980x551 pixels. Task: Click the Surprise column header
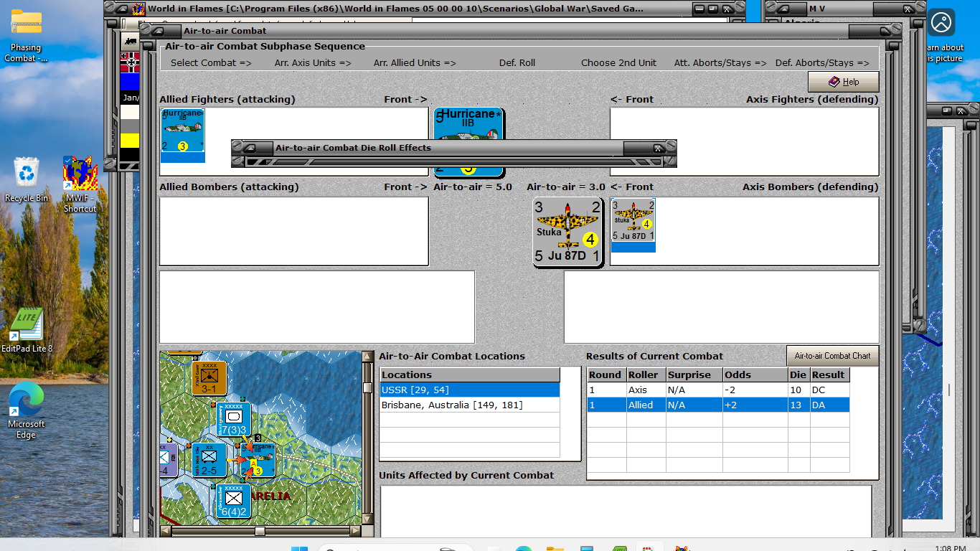(x=694, y=375)
